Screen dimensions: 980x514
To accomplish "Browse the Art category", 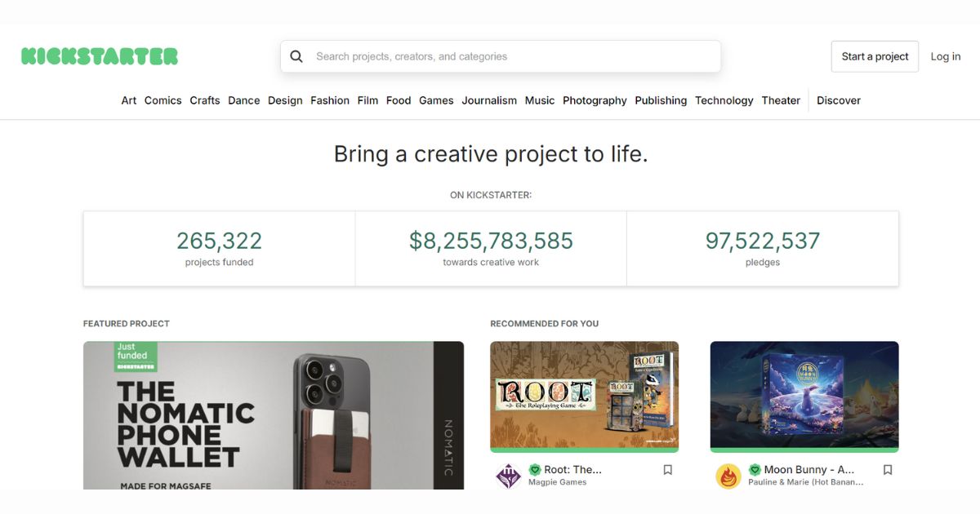I will pos(128,100).
